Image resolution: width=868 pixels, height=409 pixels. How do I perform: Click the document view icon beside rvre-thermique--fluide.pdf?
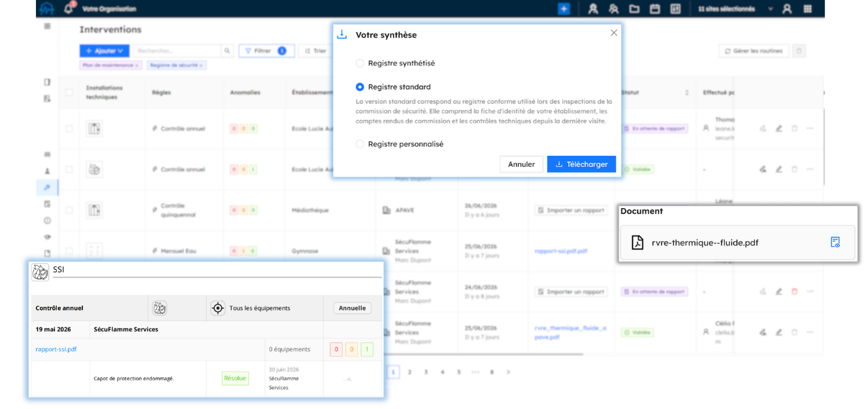[x=835, y=242]
